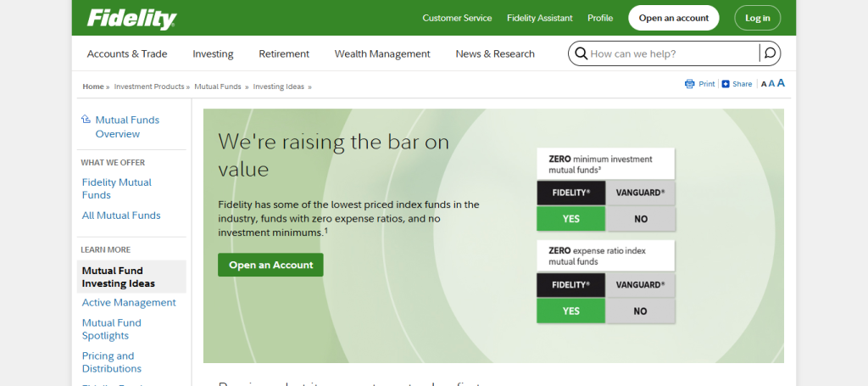Click the printer icon
This screenshot has width=868, height=386.
point(689,84)
